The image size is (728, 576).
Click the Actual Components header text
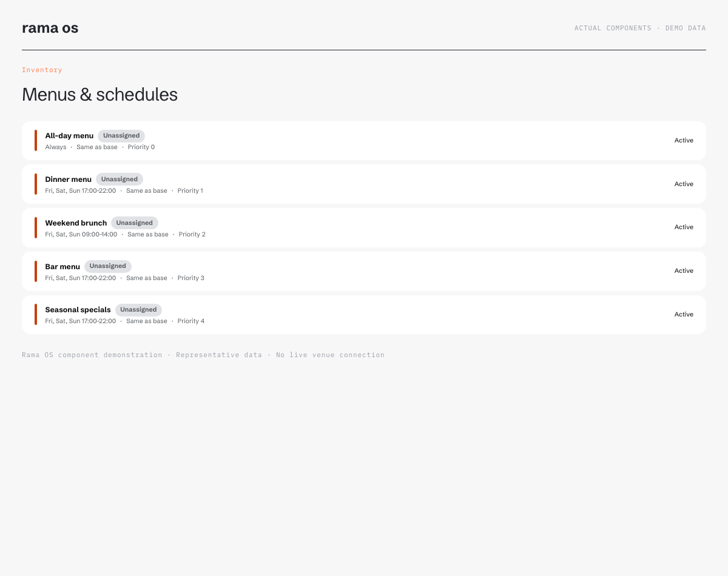click(x=613, y=28)
